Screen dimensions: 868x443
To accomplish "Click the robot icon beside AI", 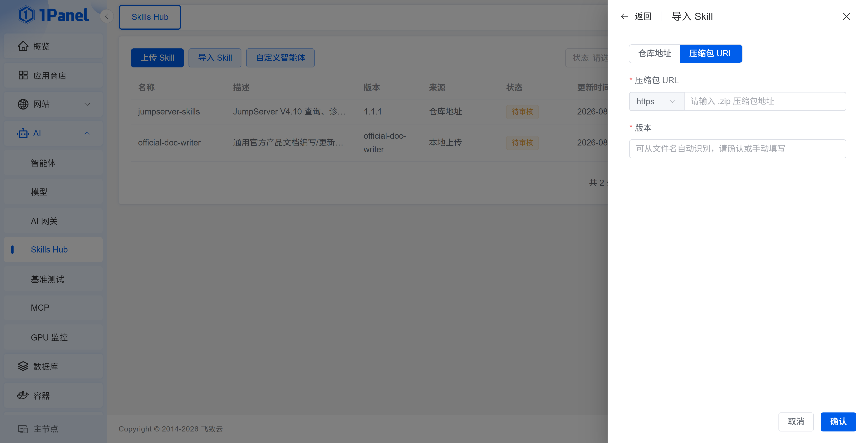I will tap(23, 133).
